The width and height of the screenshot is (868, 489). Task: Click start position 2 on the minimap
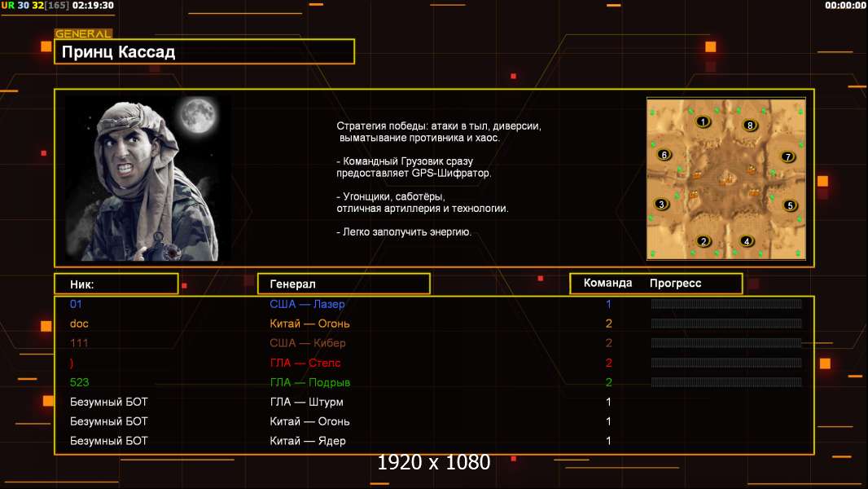[704, 241]
